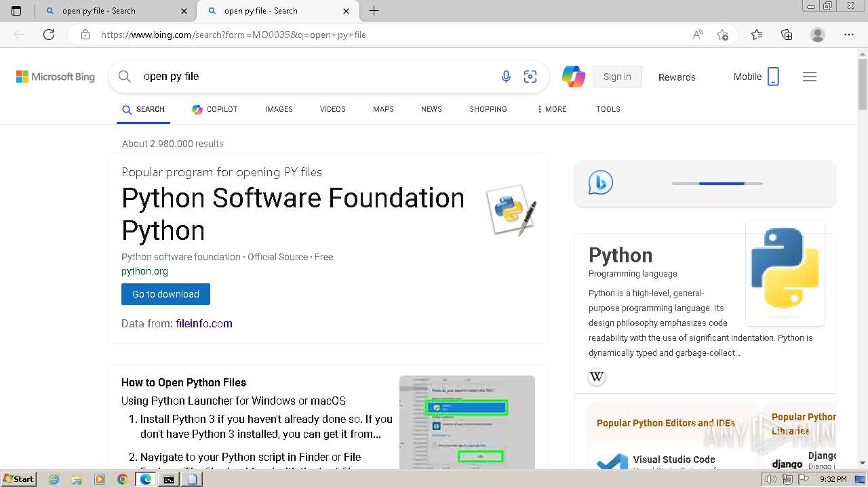Search using an image

coord(530,77)
